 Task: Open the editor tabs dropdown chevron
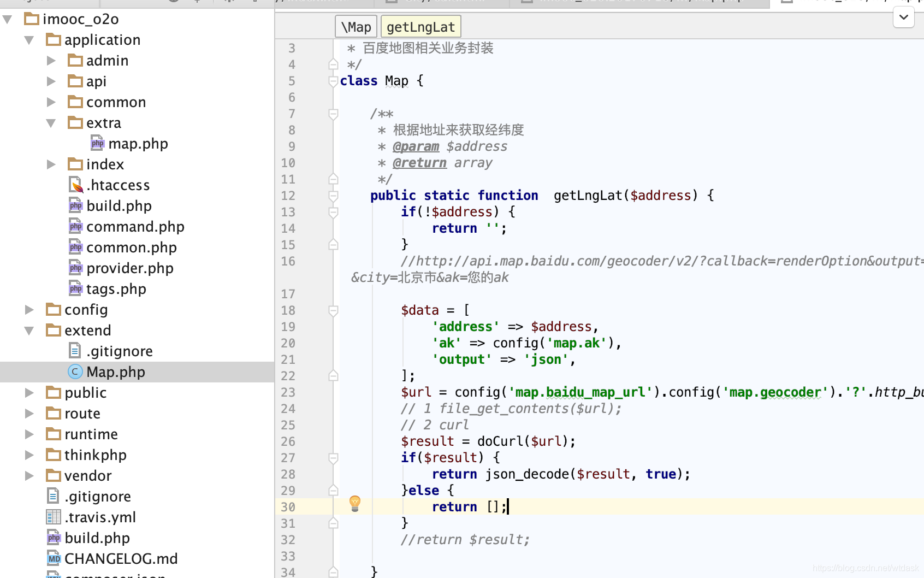click(x=904, y=17)
